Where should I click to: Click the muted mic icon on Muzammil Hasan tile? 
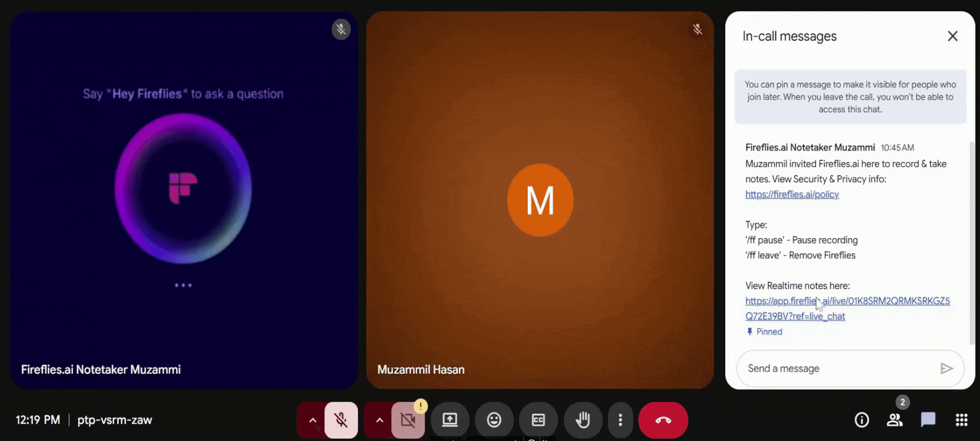coord(698,29)
